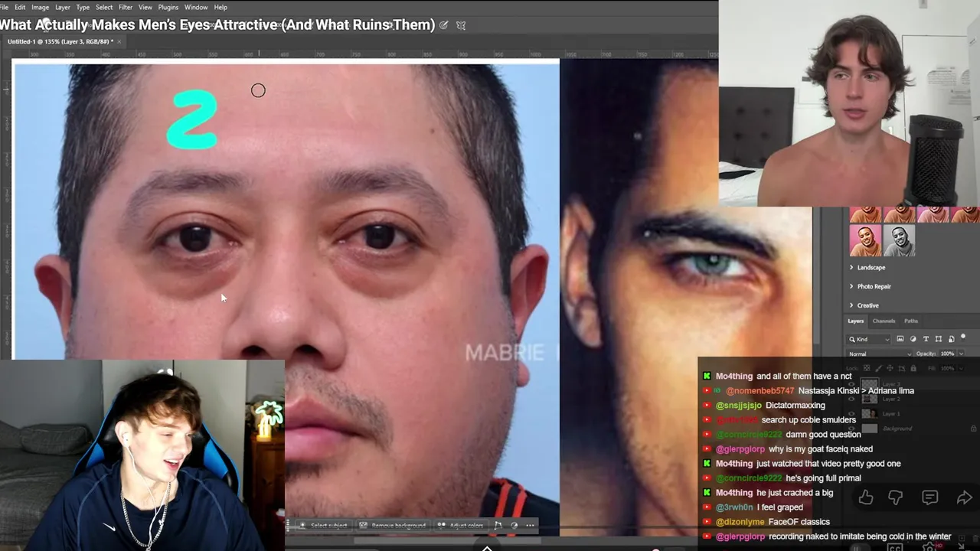Click the 'FaceOF classics' chat message
The height and width of the screenshot is (551, 980).
(799, 521)
